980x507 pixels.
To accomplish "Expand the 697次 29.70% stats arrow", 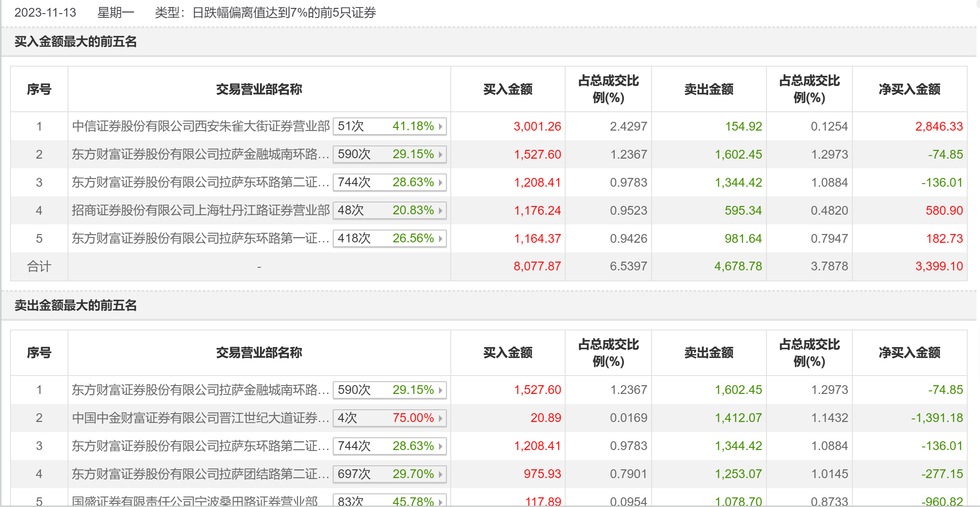I will [440, 474].
